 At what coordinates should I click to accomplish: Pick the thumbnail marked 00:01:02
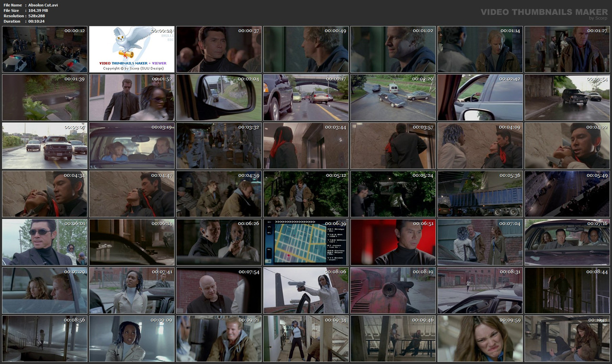[393, 49]
